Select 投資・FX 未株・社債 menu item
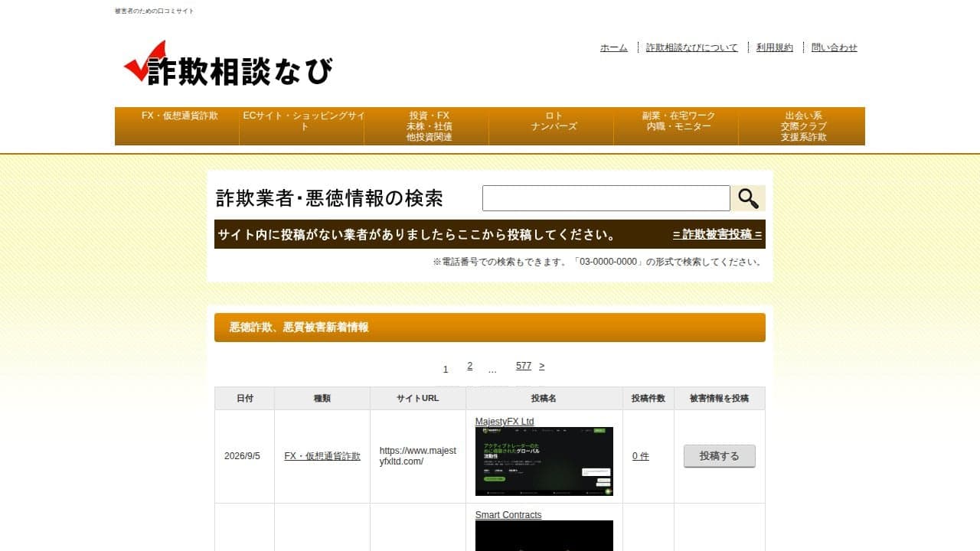This screenshot has width=980, height=551. 429,126
